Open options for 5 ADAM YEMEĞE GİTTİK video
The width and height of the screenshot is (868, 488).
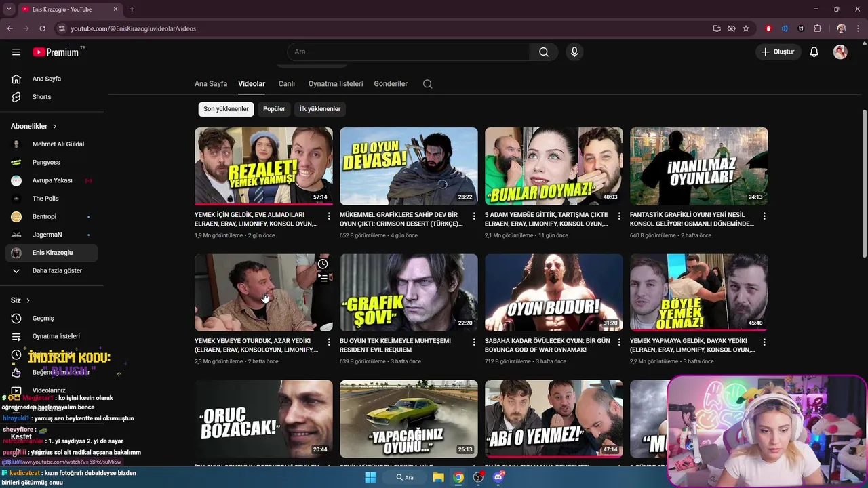619,216
